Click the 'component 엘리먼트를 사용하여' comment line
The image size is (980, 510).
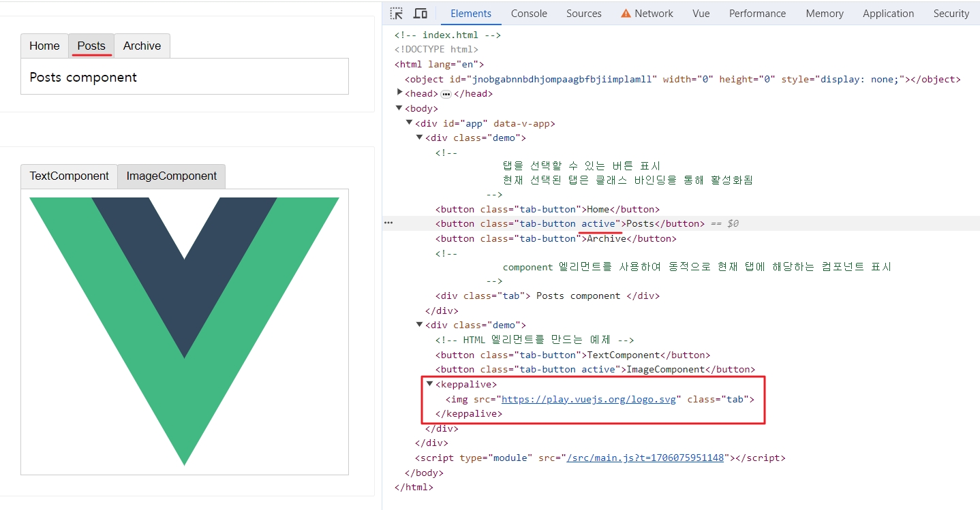696,266
